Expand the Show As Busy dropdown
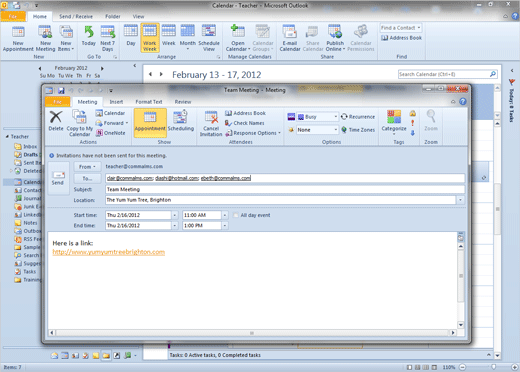 tap(335, 117)
